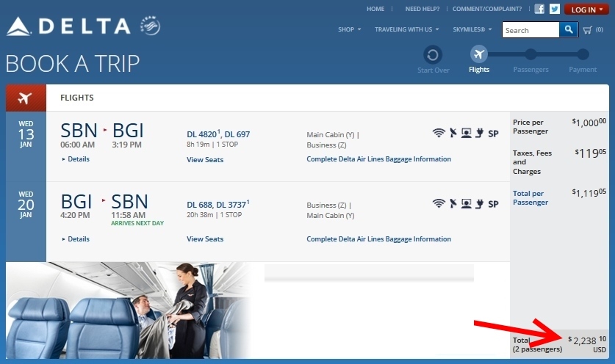Image resolution: width=615 pixels, height=364 pixels.
Task: Click the Start Over circular icon
Action: tap(433, 54)
